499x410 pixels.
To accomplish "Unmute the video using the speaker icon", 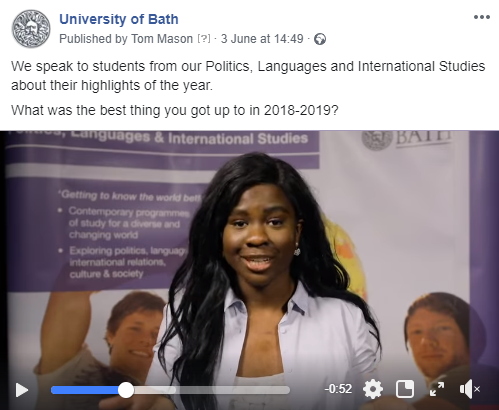I will pos(470,389).
